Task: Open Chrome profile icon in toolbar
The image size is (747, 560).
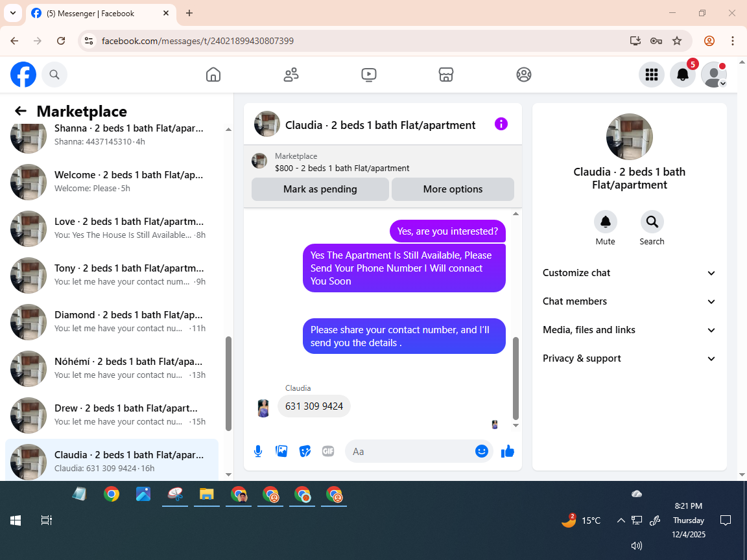Action: pyautogui.click(x=709, y=41)
